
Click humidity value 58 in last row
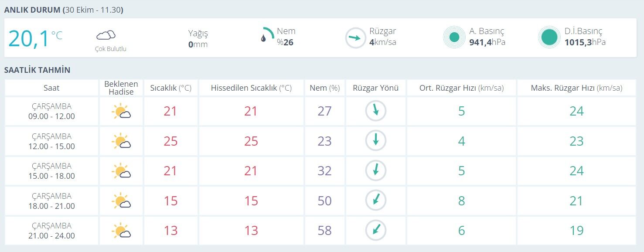(324, 230)
